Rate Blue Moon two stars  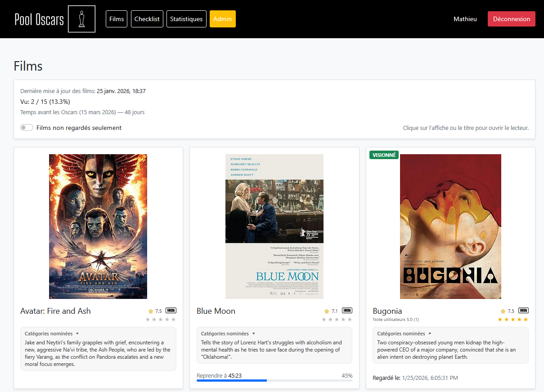pos(330,320)
